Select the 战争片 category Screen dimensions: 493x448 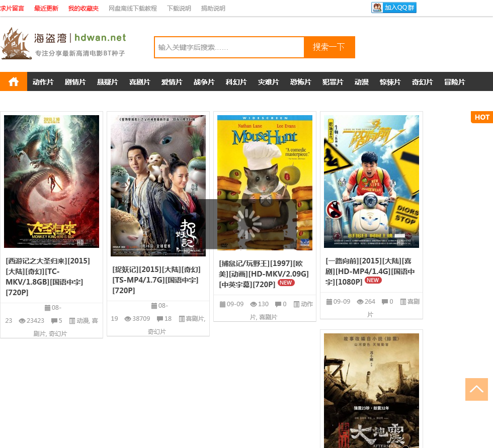coord(204,82)
